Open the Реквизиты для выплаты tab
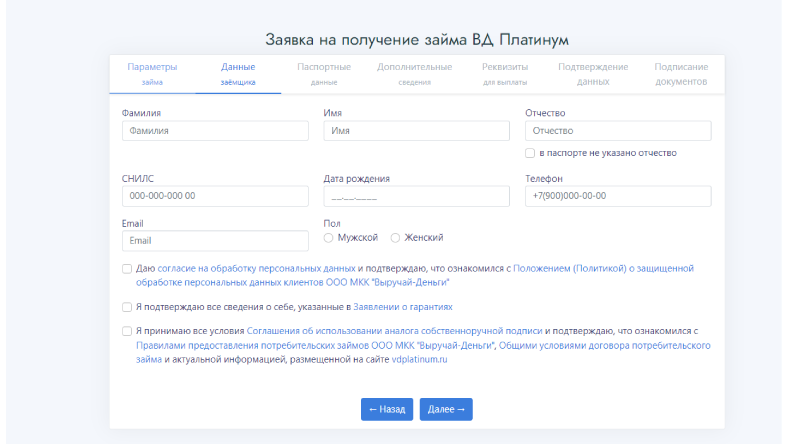Screen dimensions: 788x444 click(x=505, y=74)
